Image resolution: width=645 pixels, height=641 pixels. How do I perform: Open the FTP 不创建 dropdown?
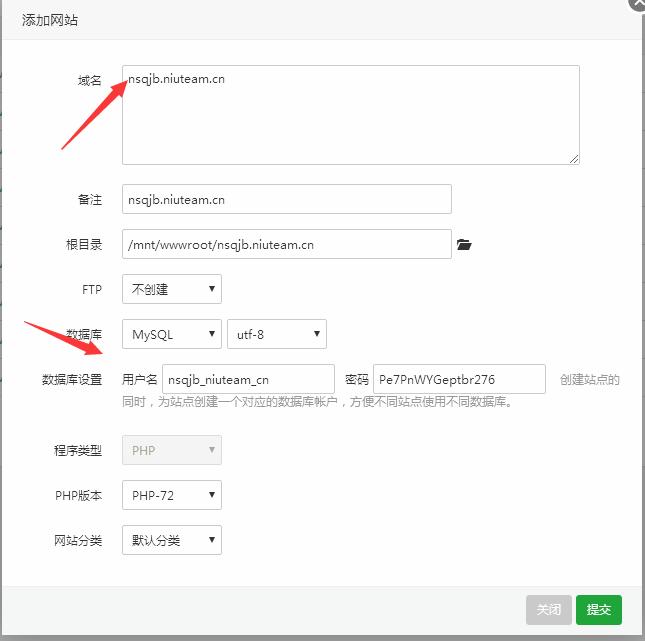click(172, 289)
